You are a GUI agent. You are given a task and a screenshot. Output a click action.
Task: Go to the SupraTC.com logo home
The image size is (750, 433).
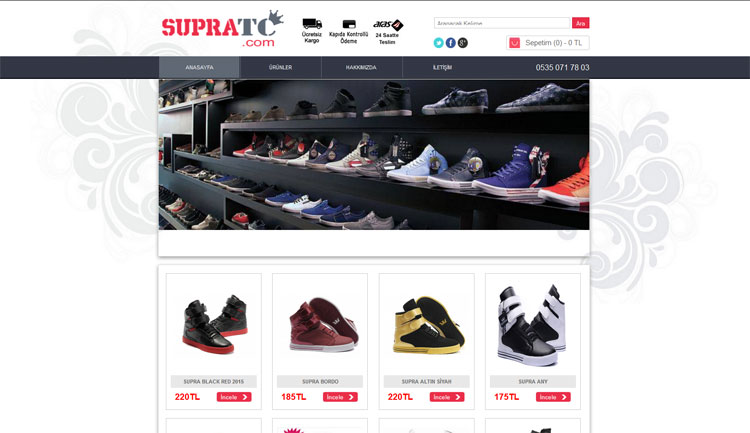click(223, 29)
